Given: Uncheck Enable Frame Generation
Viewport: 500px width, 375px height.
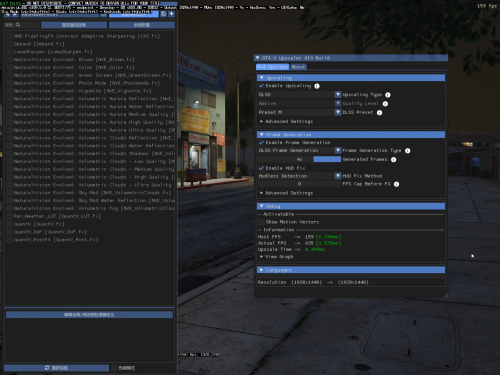Looking at the screenshot, I should (x=261, y=143).
